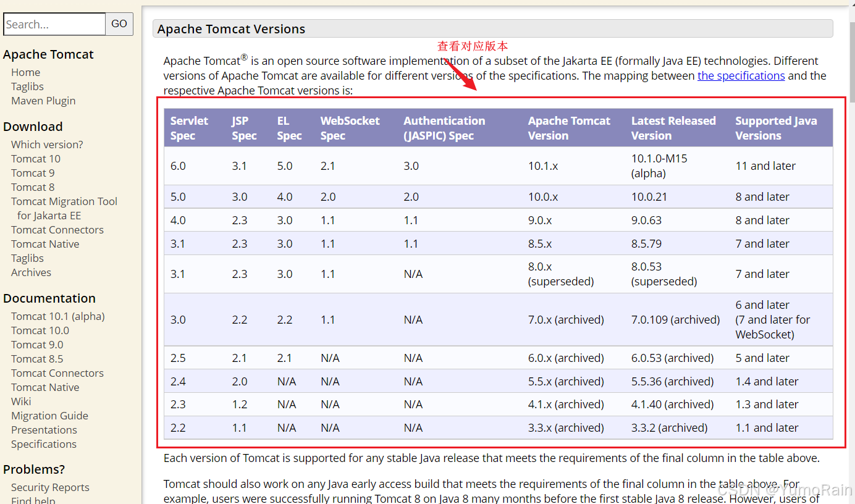Open Tomcat 10.0 documentation
The height and width of the screenshot is (504, 855).
(40, 330)
